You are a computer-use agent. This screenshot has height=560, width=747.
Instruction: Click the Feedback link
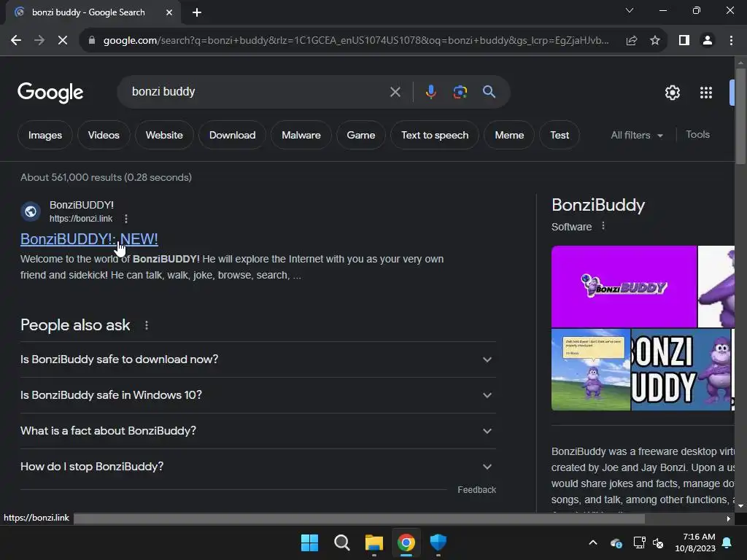[476, 490]
